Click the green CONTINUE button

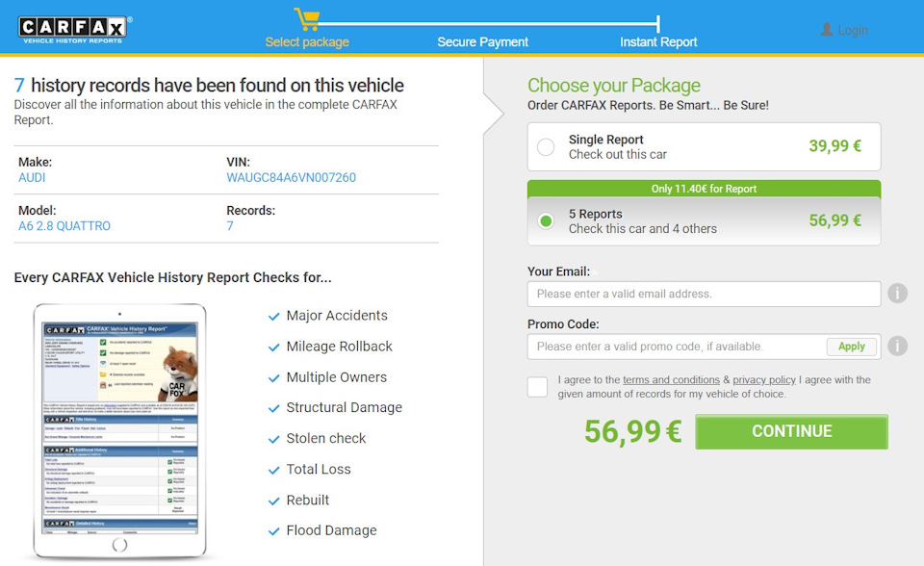791,431
